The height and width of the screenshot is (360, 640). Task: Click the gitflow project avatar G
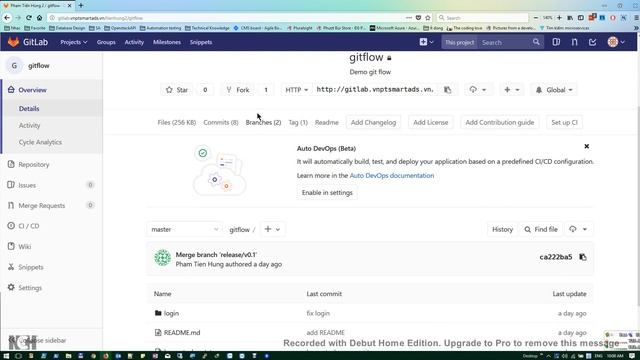(x=14, y=66)
